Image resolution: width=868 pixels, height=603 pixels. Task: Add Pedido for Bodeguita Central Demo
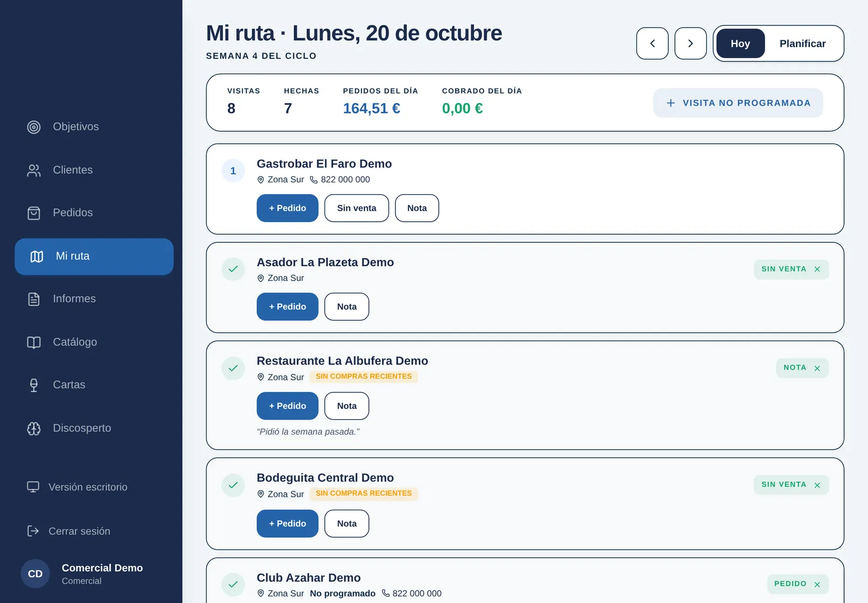coord(288,524)
